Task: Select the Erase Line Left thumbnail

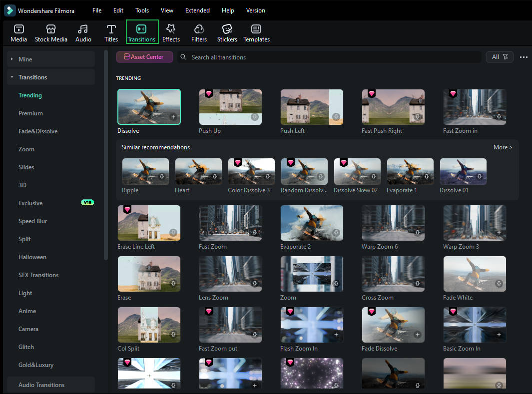Action: pyautogui.click(x=148, y=223)
